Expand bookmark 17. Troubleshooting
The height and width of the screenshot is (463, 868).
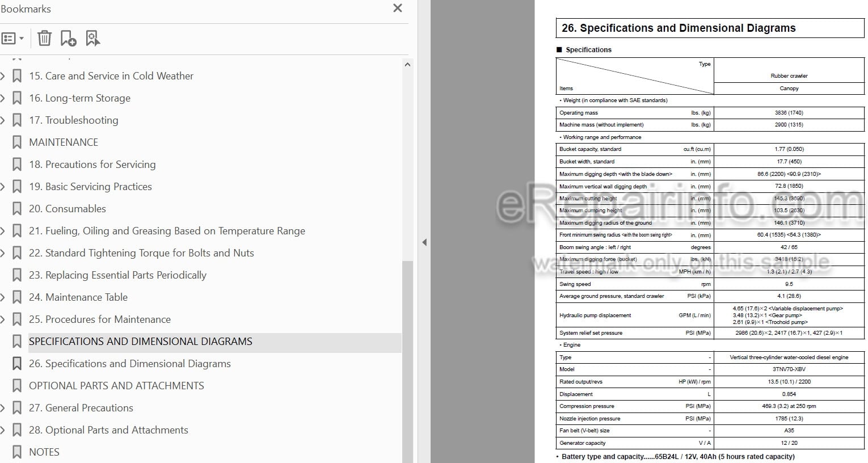(x=3, y=120)
